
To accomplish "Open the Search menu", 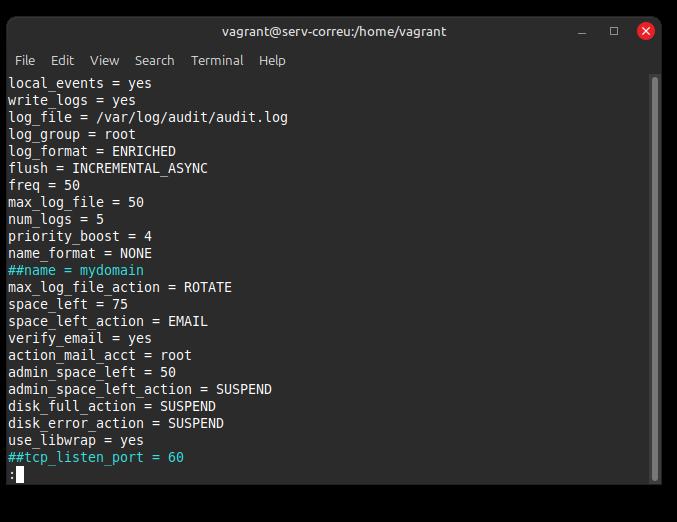I will click(154, 60).
